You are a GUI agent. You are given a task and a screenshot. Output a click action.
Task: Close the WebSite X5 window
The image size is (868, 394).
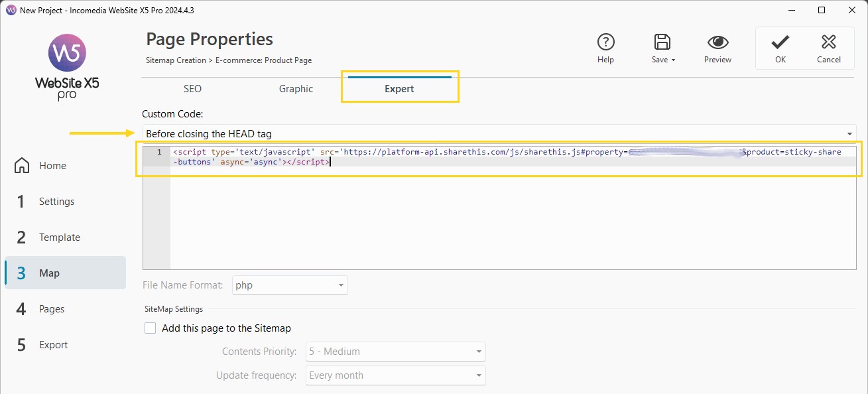[x=852, y=11]
